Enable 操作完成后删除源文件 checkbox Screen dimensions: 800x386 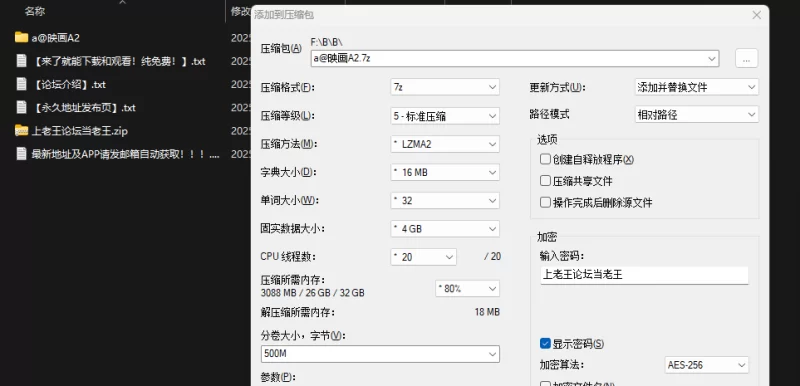545,202
